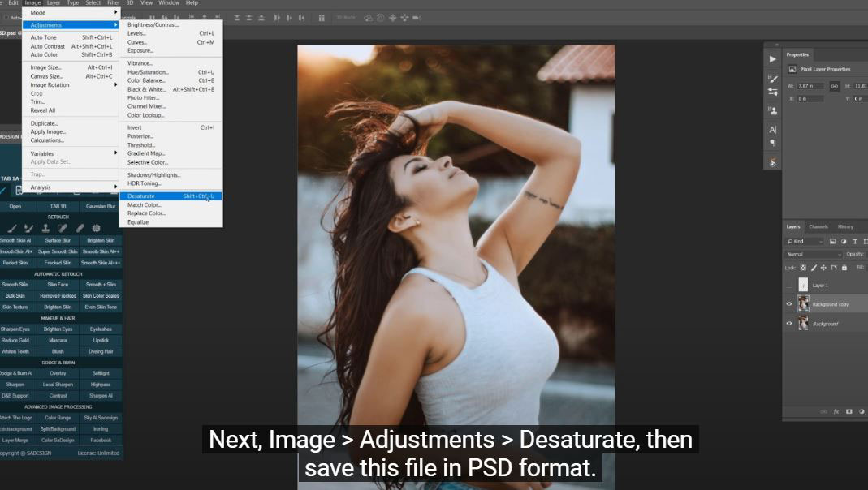Screen dimensions: 868x490
Task: Click the Whiten Teeth button
Action: 15,351
